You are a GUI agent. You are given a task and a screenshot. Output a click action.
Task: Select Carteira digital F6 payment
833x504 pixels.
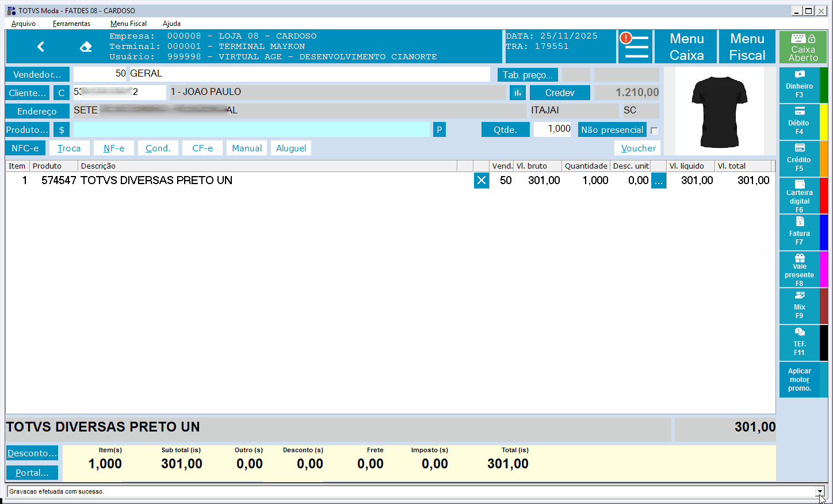click(x=800, y=195)
